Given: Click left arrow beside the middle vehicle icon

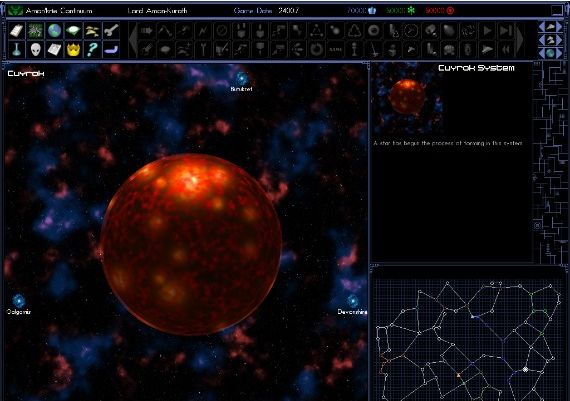Looking at the screenshot, I should pos(542,40).
